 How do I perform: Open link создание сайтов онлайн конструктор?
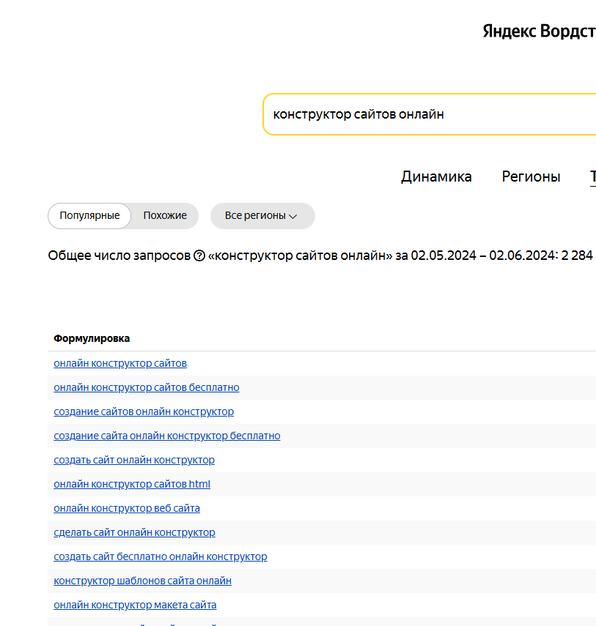144,412
